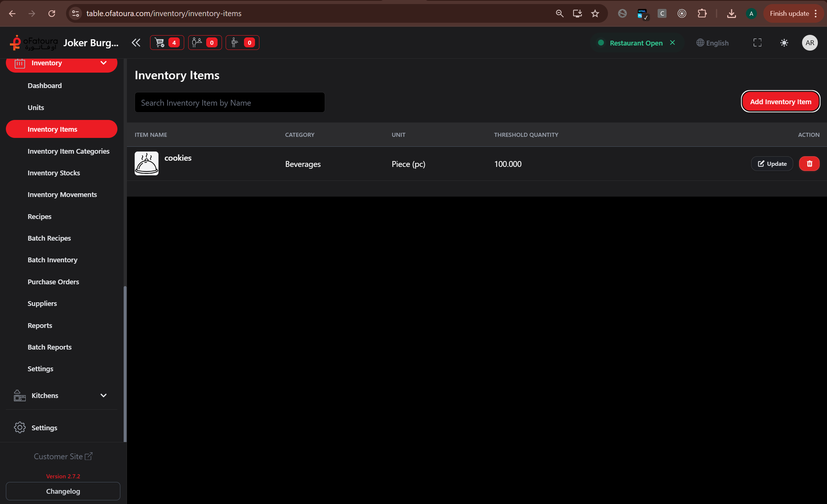Click the Add Inventory Item button
The height and width of the screenshot is (504, 827).
780,102
